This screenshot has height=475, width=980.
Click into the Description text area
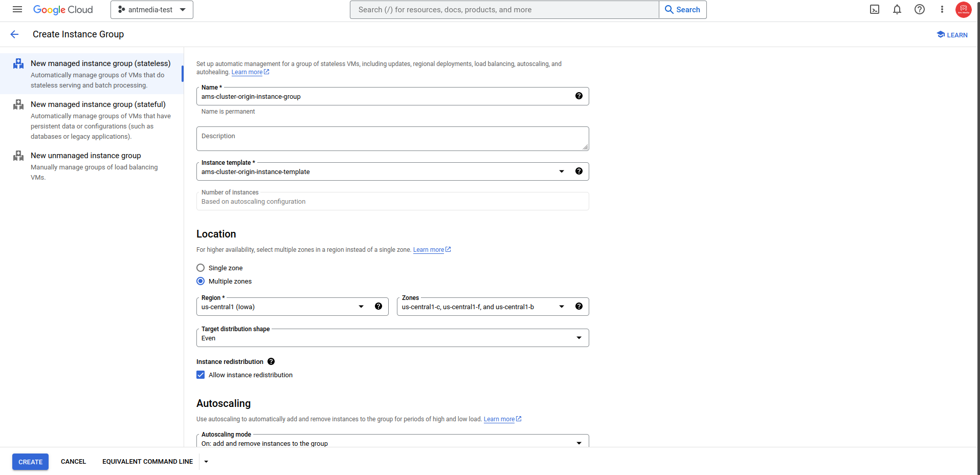click(x=392, y=139)
